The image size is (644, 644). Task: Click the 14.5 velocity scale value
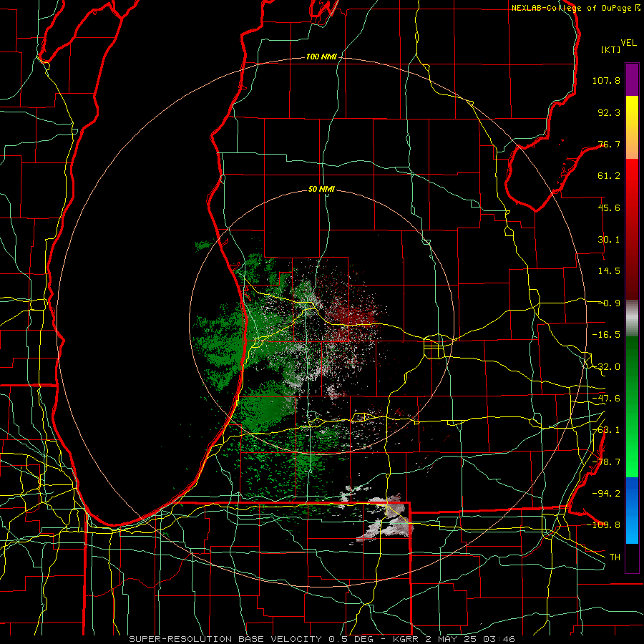(x=609, y=271)
